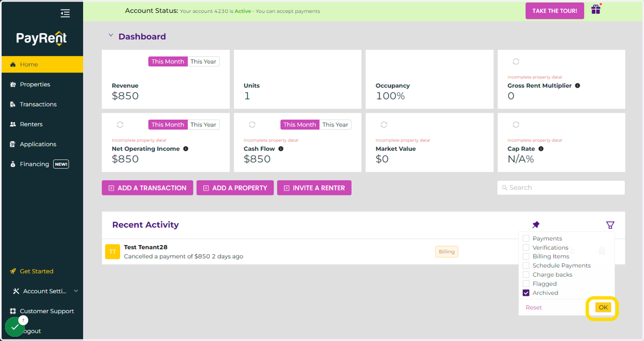Uncheck the Archived filter
Screen dimensions: 644x341
526,293
